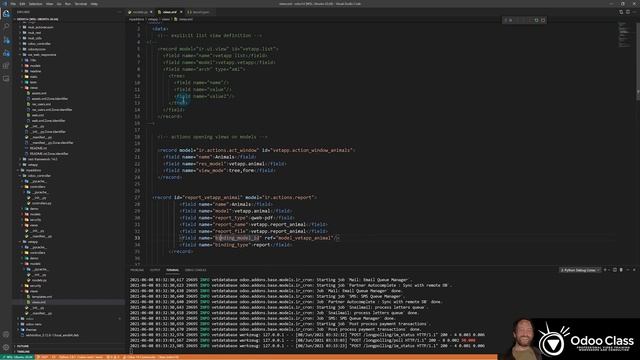Open res_users.xml in the explorer
The image size is (640, 360).
pos(42,104)
